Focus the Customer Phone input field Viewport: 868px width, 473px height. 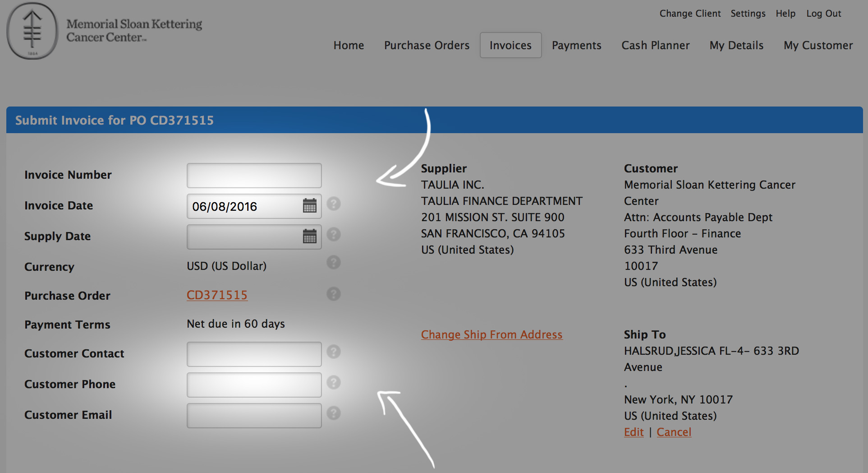tap(254, 385)
